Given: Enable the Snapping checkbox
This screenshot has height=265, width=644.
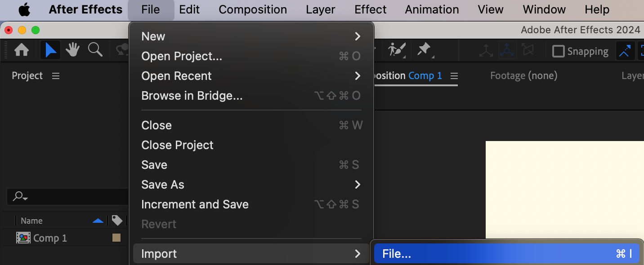Looking at the screenshot, I should pos(558,51).
